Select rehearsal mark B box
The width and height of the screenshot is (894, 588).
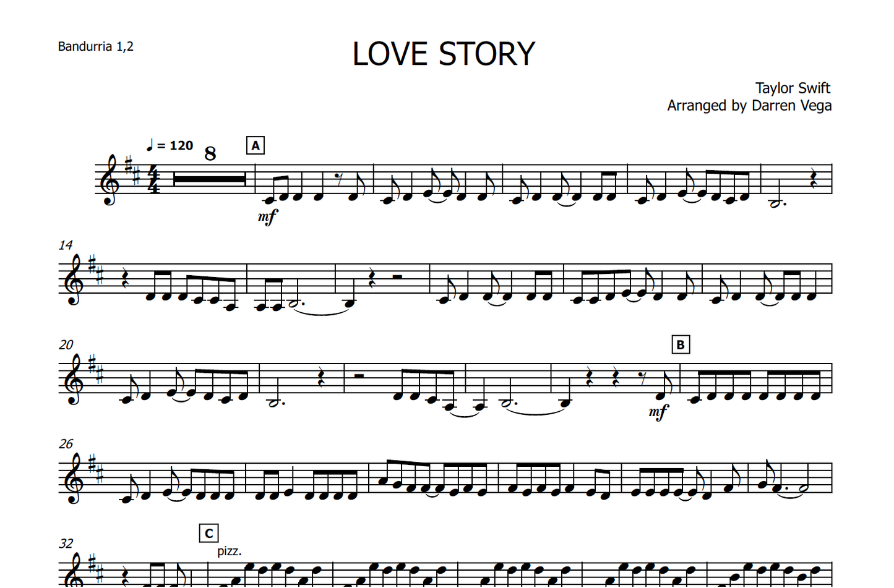tap(681, 345)
